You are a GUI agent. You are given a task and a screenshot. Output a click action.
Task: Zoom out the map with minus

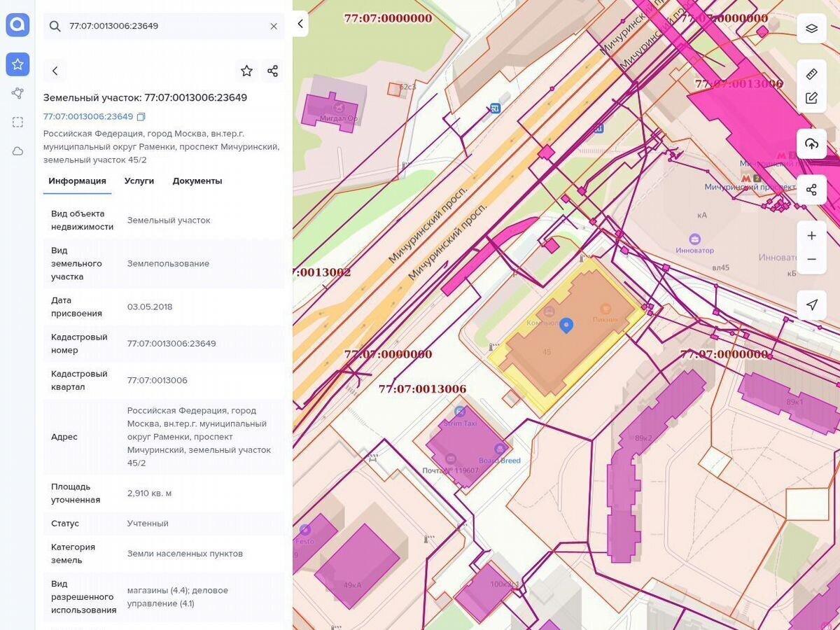pyautogui.click(x=811, y=260)
